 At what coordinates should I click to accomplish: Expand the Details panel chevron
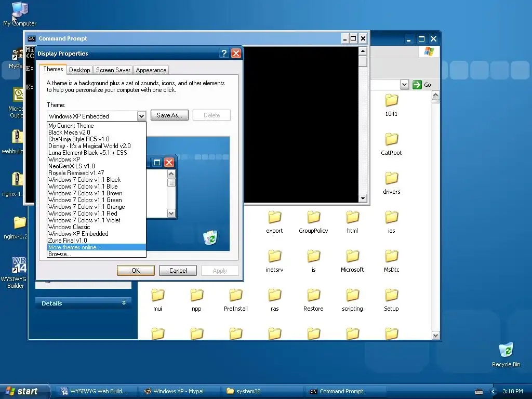(x=124, y=303)
